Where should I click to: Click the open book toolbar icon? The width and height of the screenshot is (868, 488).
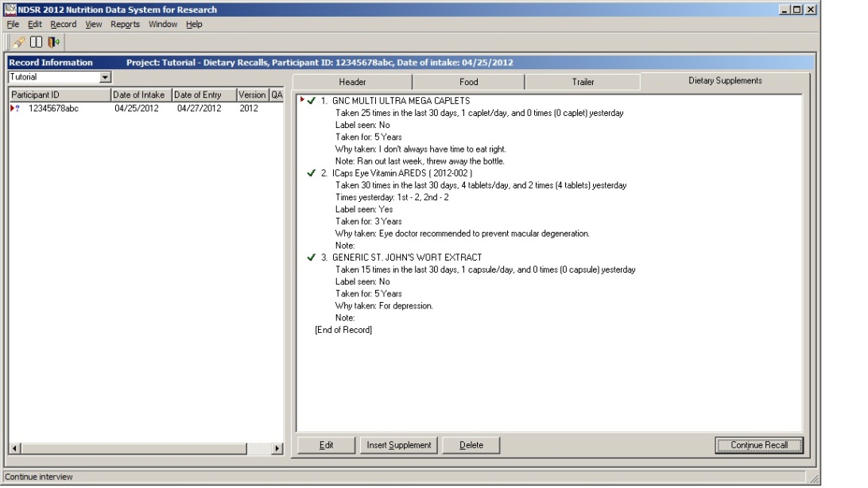click(x=36, y=41)
